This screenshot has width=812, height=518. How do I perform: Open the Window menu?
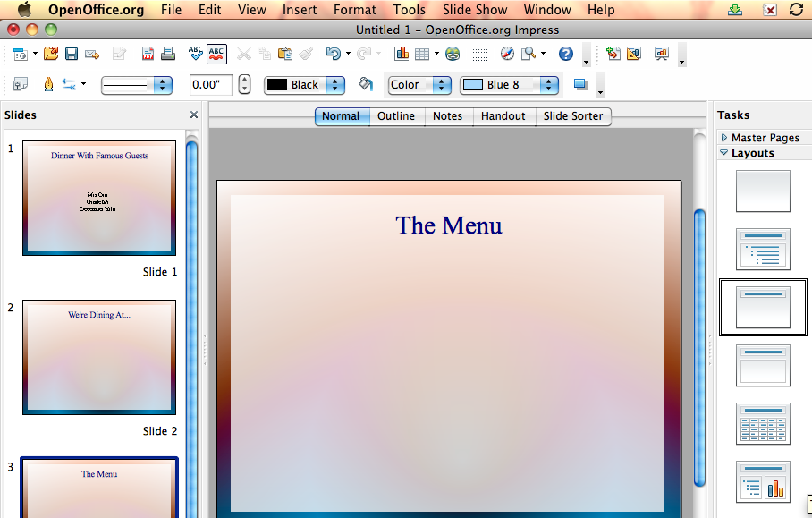(x=547, y=10)
